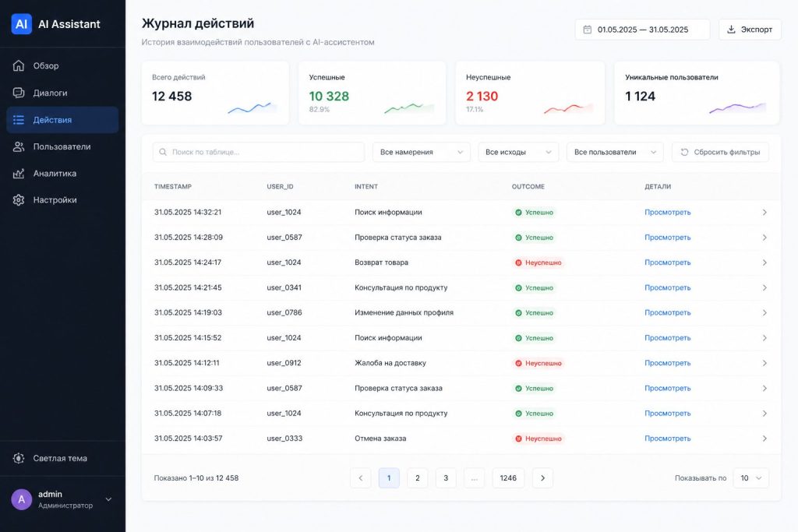The image size is (798, 532).
Task: Open the Все намерения dropdown
Action: [422, 152]
